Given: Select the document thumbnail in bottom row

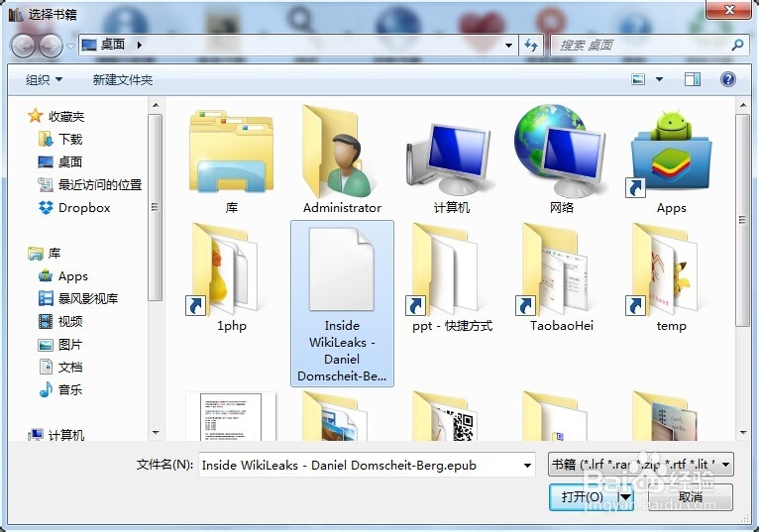Looking at the screenshot, I should tap(231, 416).
